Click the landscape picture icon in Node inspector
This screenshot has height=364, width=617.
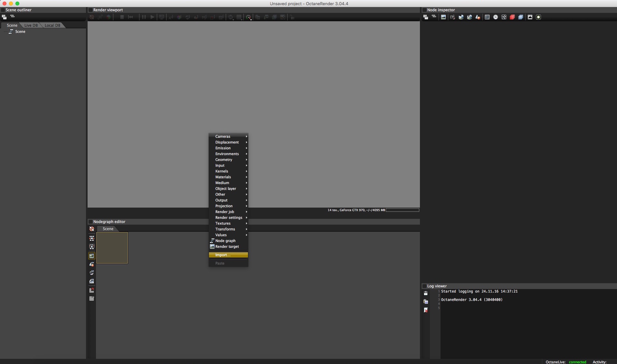tap(443, 17)
